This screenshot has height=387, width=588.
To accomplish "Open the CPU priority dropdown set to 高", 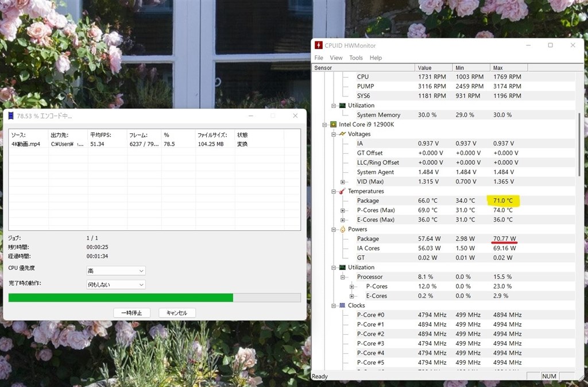I will point(116,271).
